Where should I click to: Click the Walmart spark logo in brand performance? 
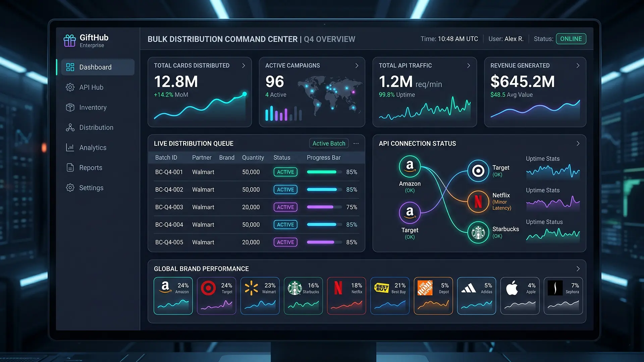click(x=252, y=288)
